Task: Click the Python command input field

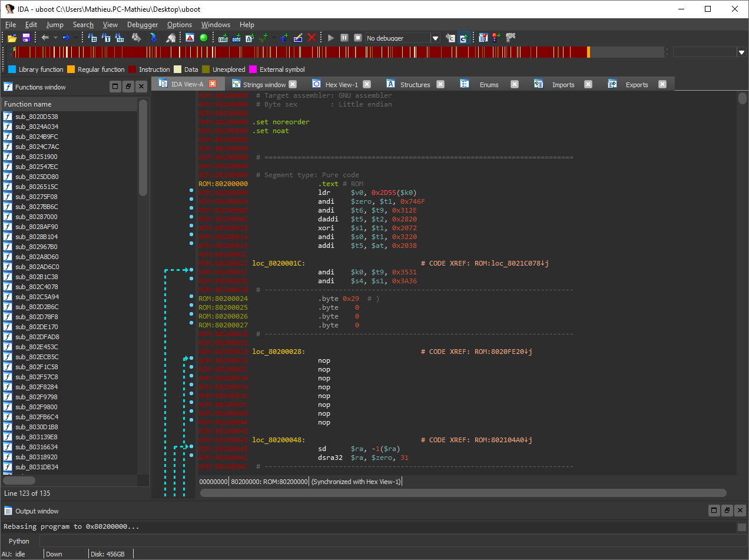Action: (x=389, y=541)
